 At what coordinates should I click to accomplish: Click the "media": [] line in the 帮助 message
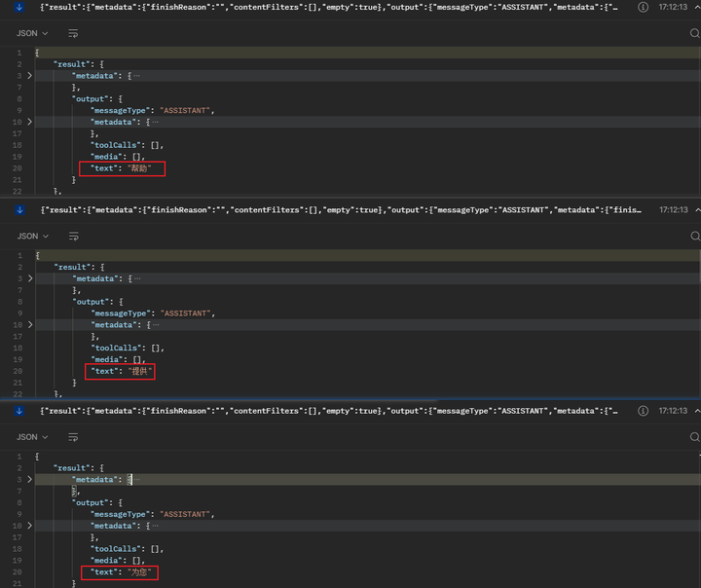tap(117, 157)
